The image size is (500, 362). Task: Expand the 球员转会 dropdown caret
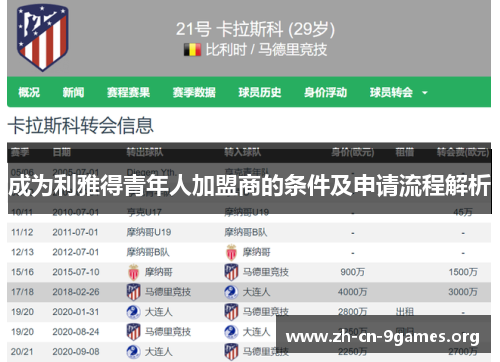click(x=425, y=93)
